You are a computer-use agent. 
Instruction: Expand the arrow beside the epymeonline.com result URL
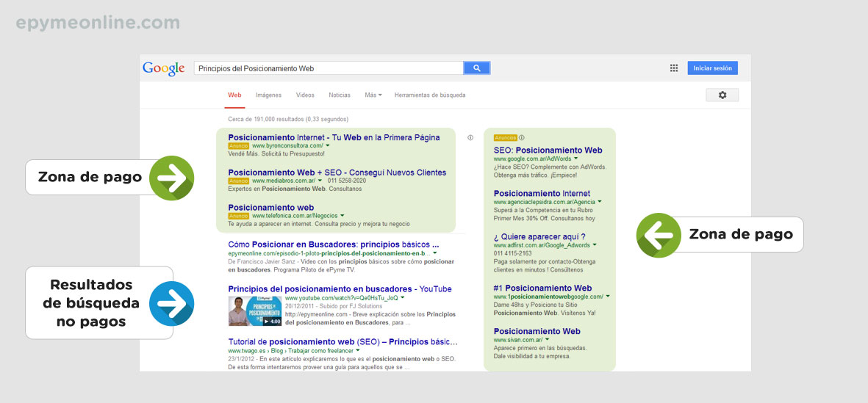pyautogui.click(x=434, y=253)
